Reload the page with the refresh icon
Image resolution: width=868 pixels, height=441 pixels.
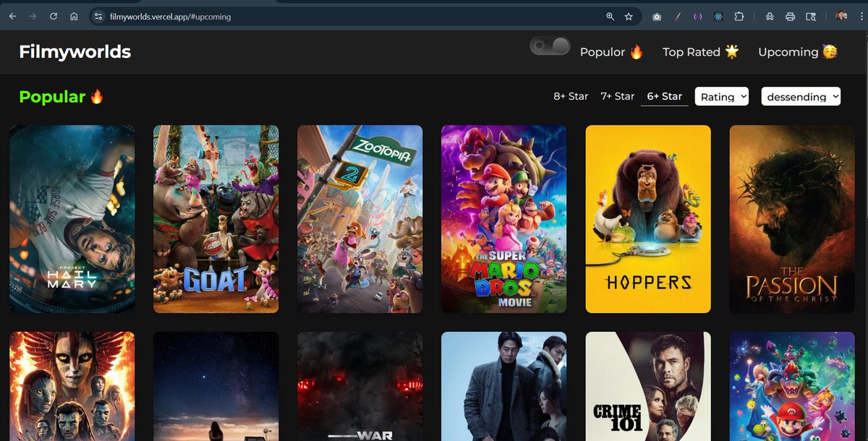[x=54, y=16]
